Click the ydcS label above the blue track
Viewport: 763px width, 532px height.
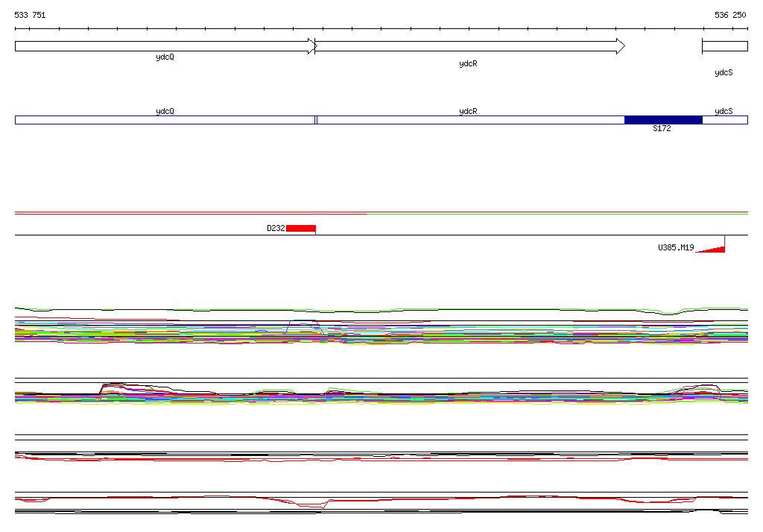[x=724, y=112]
